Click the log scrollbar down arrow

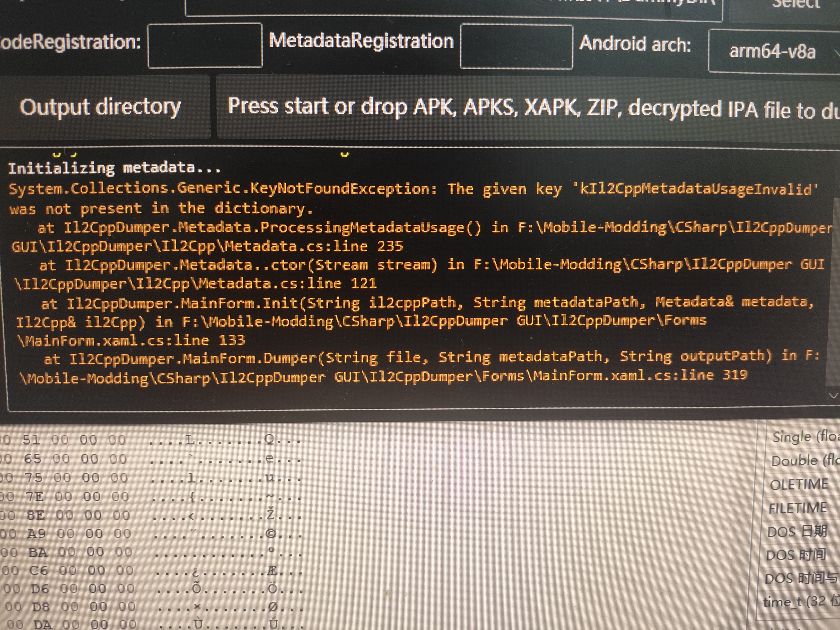point(833,396)
